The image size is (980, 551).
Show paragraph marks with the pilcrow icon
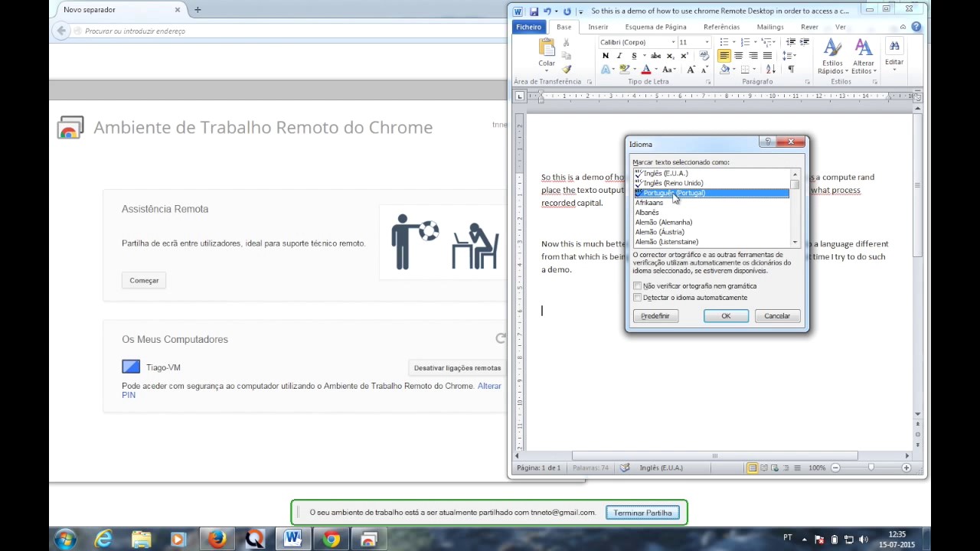point(791,70)
